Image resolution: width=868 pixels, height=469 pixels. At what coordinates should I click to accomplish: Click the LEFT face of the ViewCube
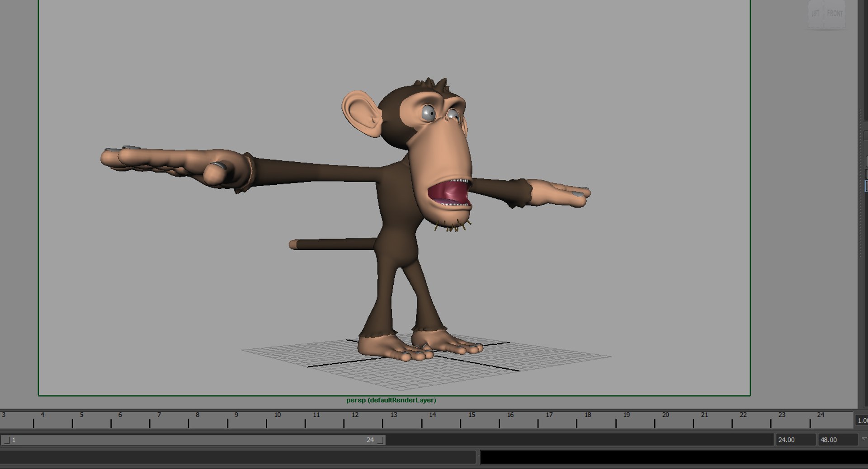coord(816,14)
